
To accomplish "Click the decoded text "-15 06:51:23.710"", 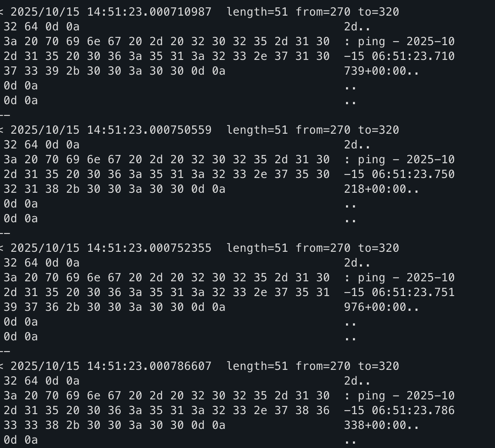I will [399, 56].
